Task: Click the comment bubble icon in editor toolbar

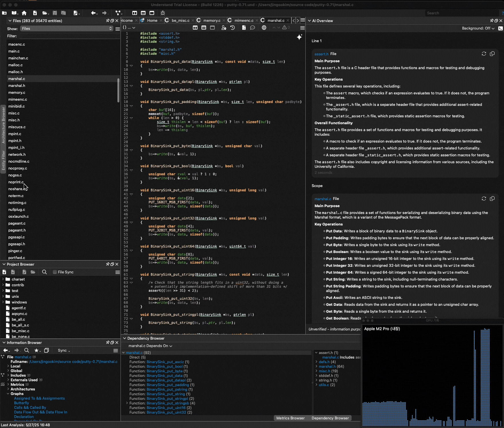Action: [x=253, y=28]
